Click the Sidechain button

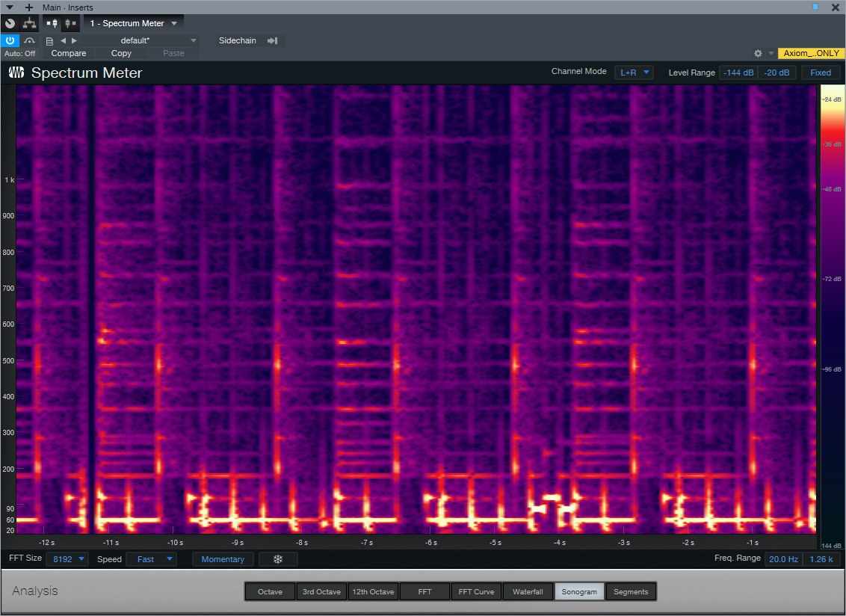[x=238, y=40]
